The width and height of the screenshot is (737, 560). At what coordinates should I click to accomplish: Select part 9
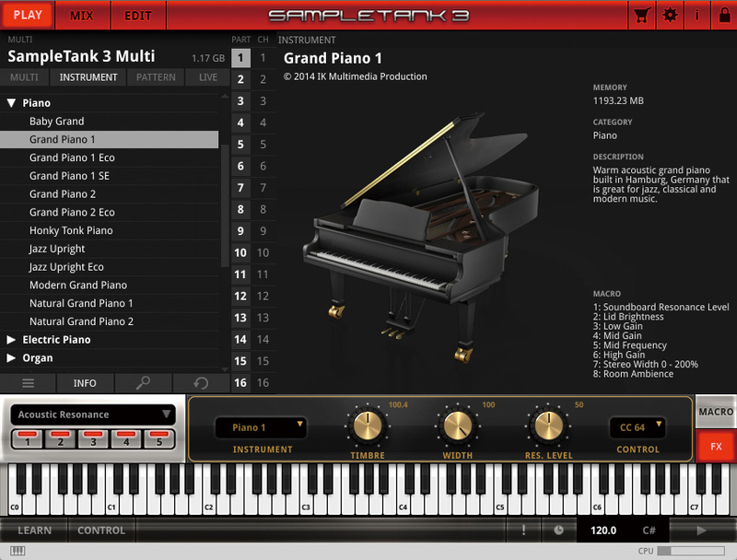click(240, 231)
